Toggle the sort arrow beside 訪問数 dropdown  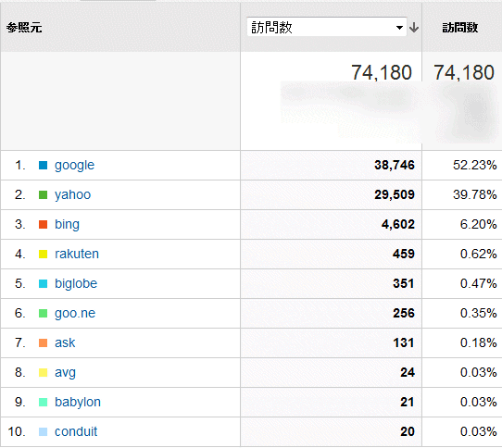pos(414,28)
